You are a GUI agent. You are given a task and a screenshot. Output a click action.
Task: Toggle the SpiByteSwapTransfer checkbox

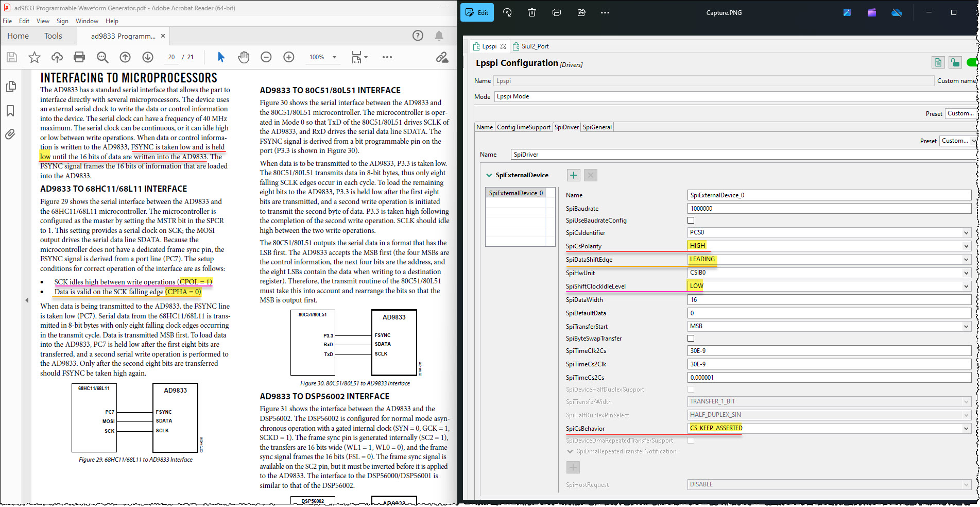click(691, 339)
